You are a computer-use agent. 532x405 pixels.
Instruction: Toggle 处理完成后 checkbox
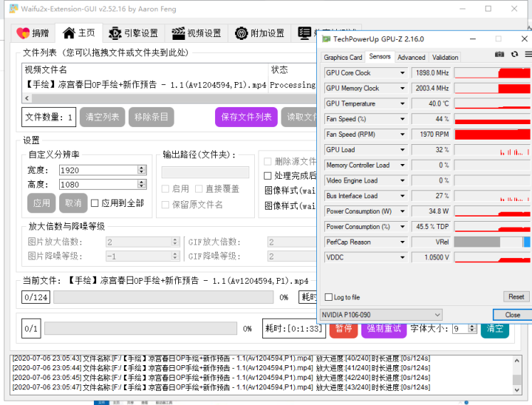(267, 175)
